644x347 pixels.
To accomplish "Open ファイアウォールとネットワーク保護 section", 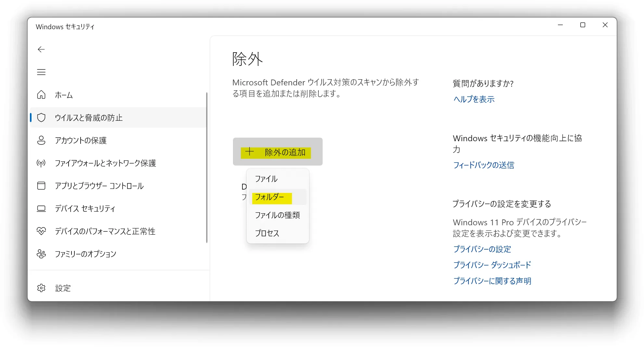I will [x=118, y=163].
